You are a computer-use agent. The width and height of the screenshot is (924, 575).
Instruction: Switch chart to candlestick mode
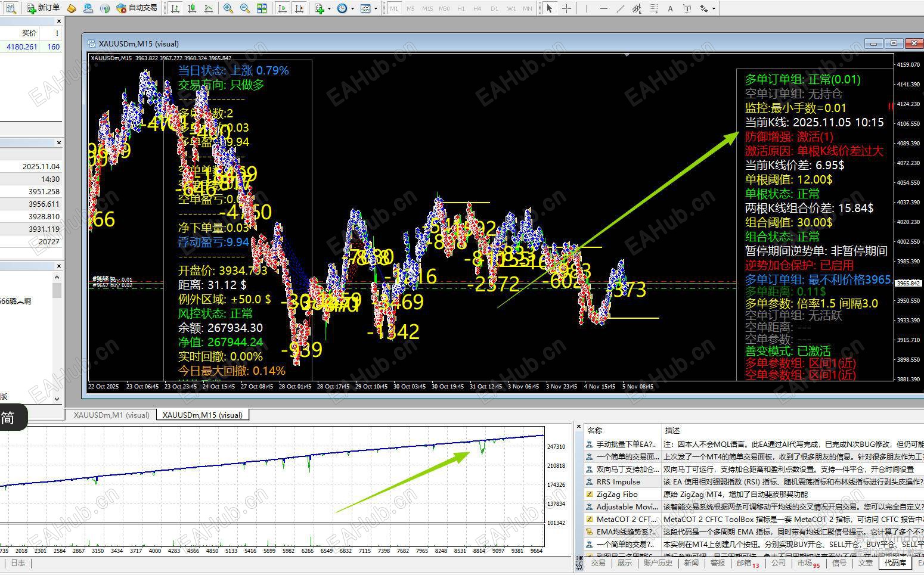(x=192, y=8)
